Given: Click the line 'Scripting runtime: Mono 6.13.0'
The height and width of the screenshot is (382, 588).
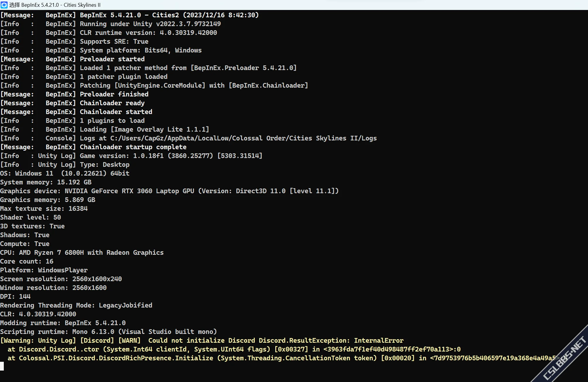Looking at the screenshot, I should [108, 332].
